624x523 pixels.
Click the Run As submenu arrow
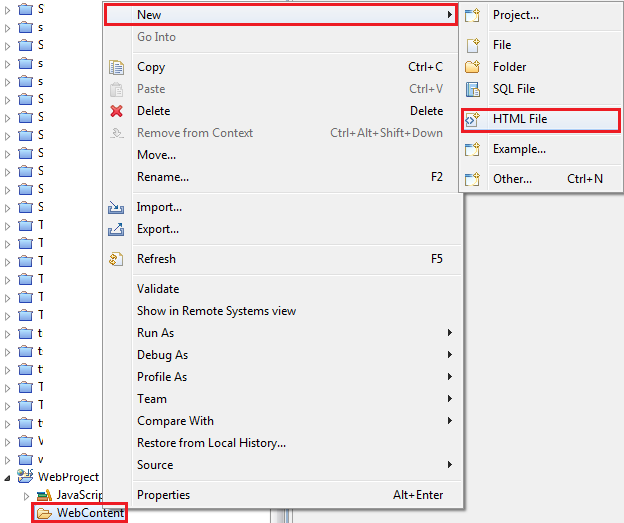449,332
